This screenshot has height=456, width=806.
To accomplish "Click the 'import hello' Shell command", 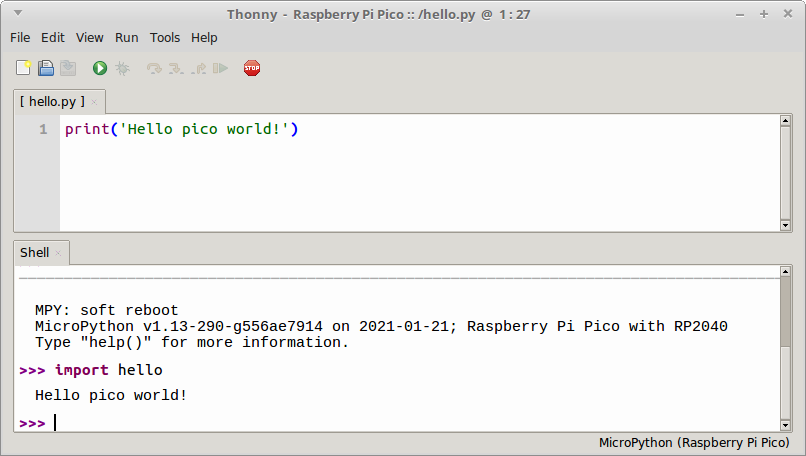I will click(108, 370).
